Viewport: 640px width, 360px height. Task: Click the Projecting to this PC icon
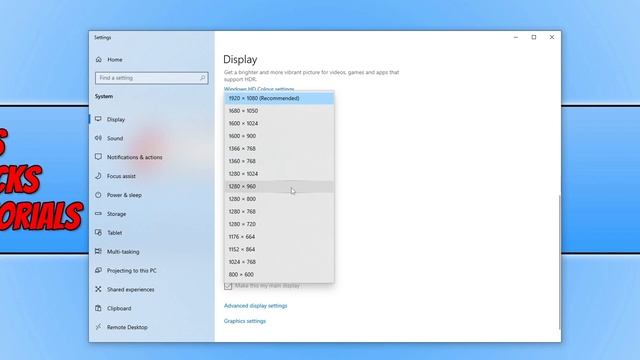98,270
